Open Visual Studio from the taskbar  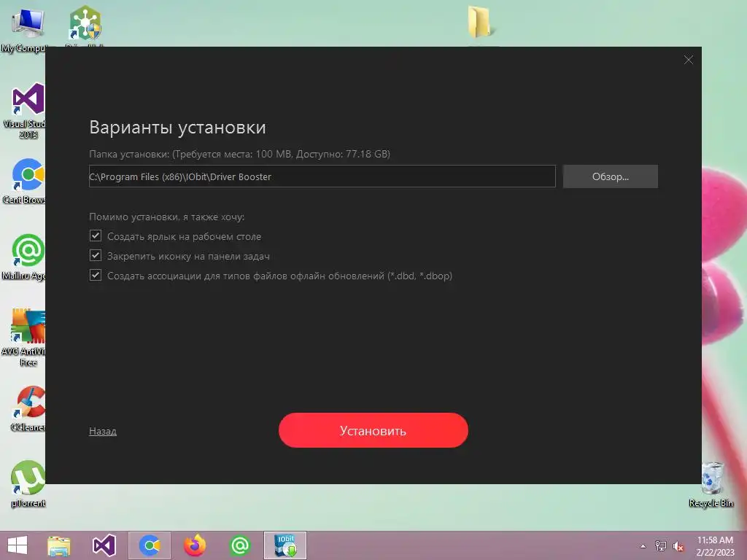104,545
